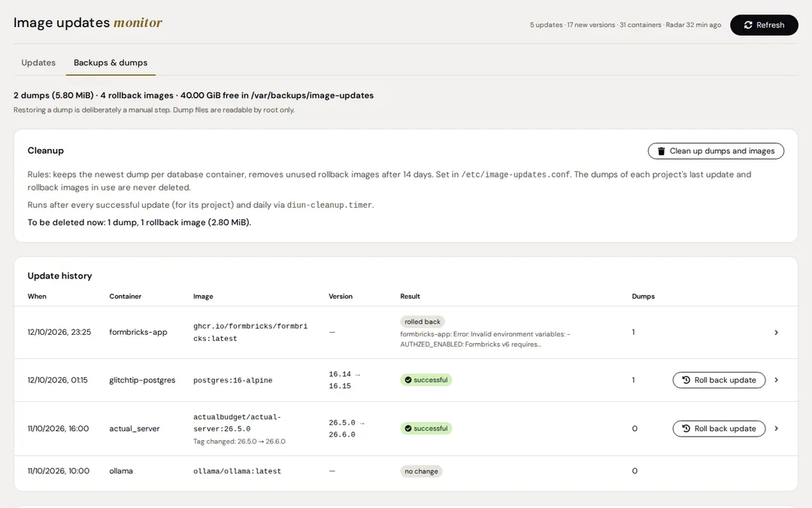Click the 'Image updates monitor' title

click(x=87, y=23)
